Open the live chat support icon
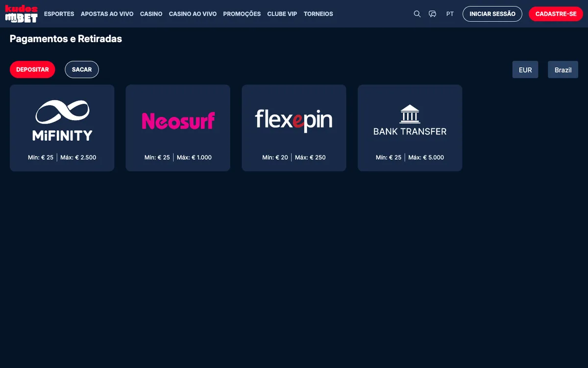Image resolution: width=588 pixels, height=368 pixels. (x=432, y=14)
